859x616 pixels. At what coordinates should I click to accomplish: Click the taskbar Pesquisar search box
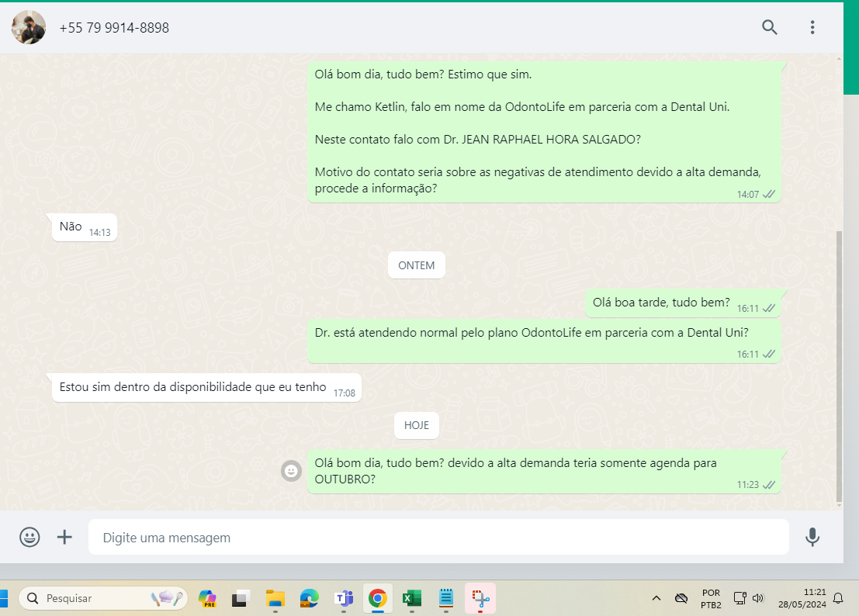coord(103,598)
